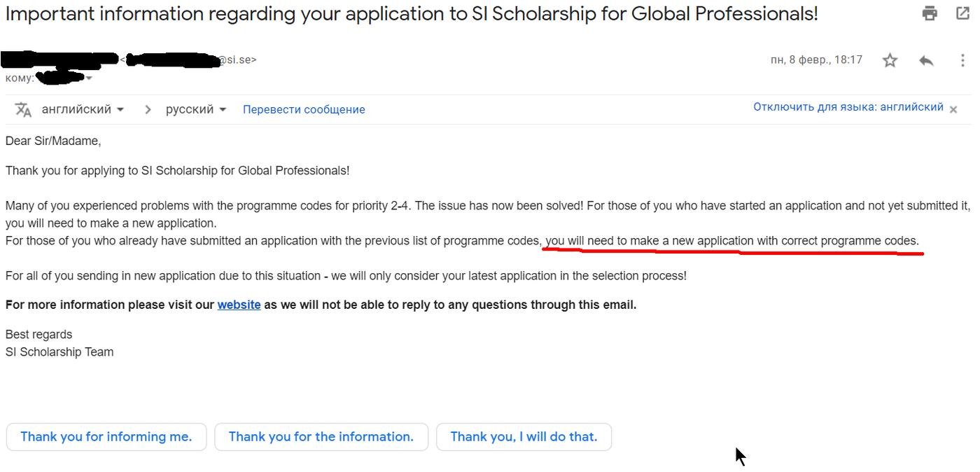Viewport: 980px width, 472px height.
Task: Click the translate icon in translation bar
Action: 23,109
